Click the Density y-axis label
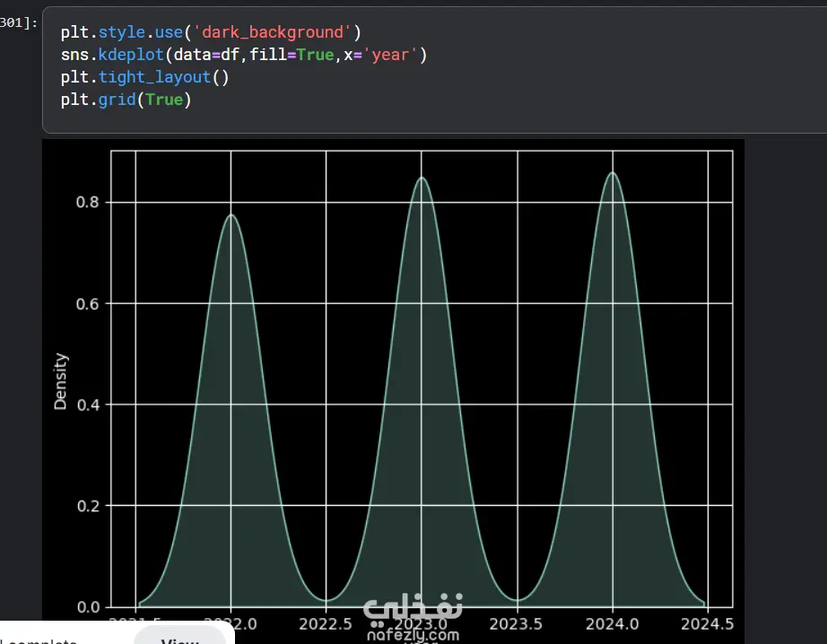827x644 pixels. [61, 381]
